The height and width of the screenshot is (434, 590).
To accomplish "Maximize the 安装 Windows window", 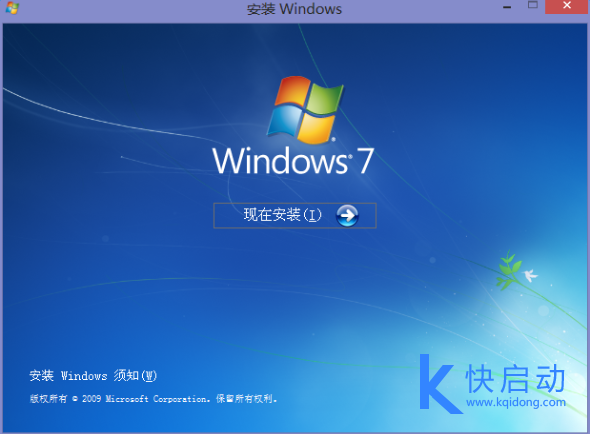I will tap(532, 5).
